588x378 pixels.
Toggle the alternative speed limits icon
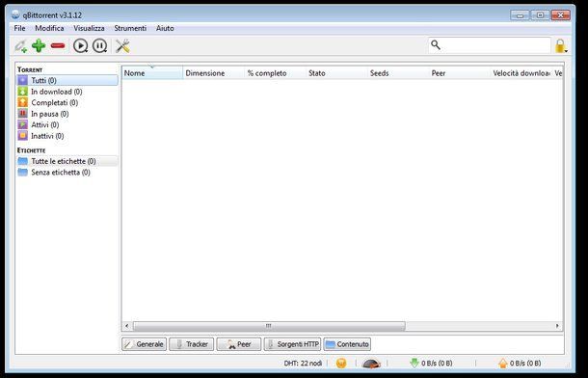click(371, 363)
